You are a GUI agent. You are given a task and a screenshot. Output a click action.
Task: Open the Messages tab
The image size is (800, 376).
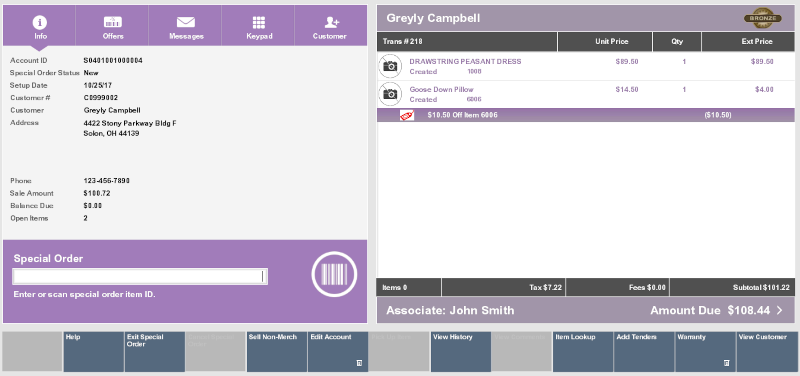(185, 26)
